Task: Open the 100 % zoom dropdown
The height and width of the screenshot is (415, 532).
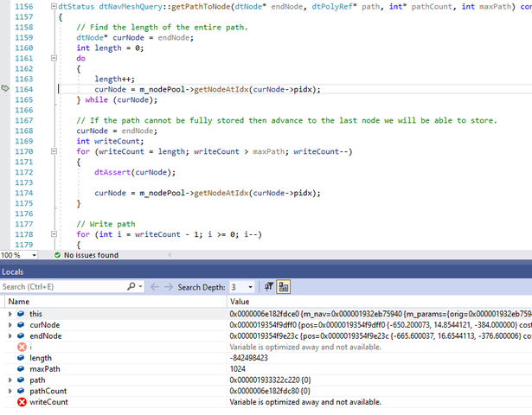Action: pyautogui.click(x=34, y=255)
